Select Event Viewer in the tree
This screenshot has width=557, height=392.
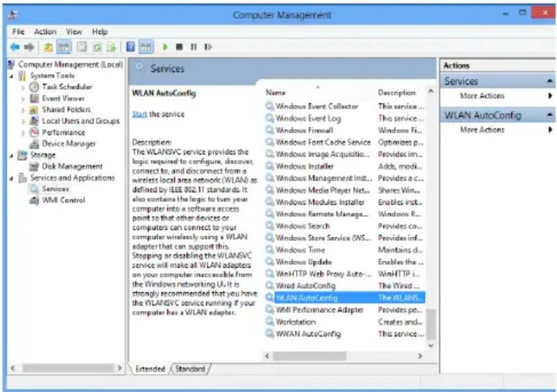(63, 98)
